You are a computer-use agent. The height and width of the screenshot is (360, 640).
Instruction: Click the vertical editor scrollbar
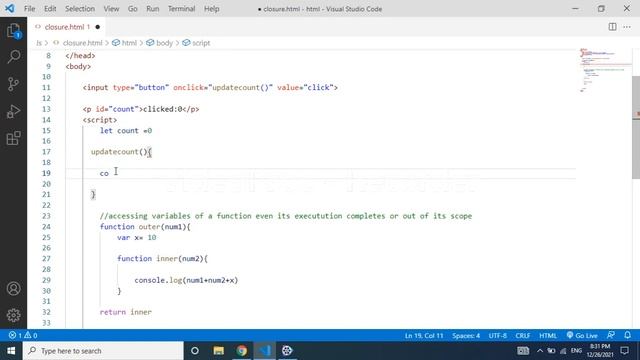click(x=636, y=127)
